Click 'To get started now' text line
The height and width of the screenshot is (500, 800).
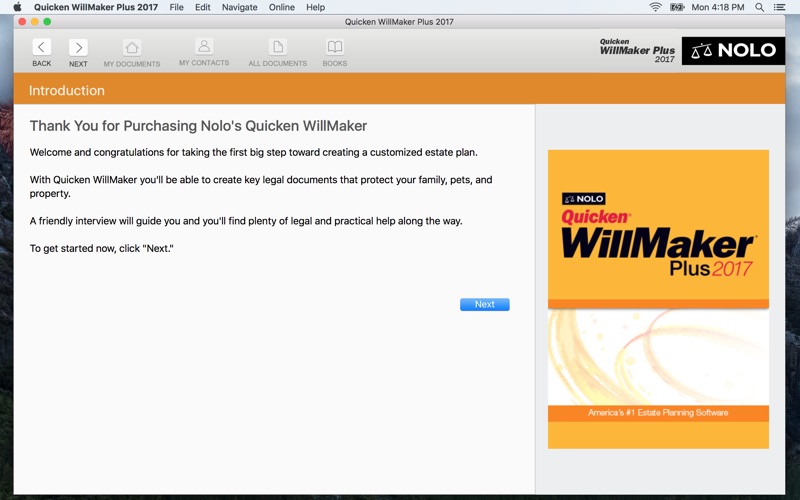coord(102,248)
